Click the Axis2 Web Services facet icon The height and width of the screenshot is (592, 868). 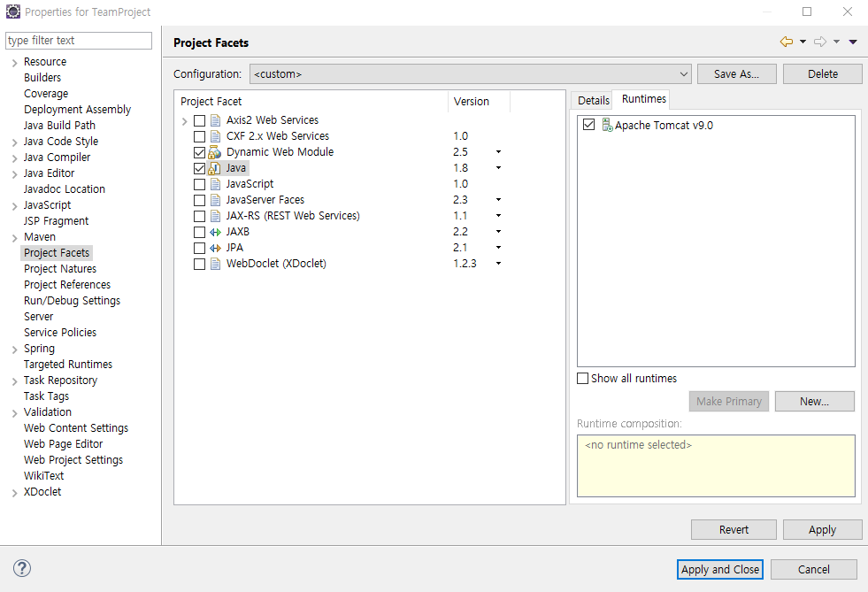[x=215, y=120]
